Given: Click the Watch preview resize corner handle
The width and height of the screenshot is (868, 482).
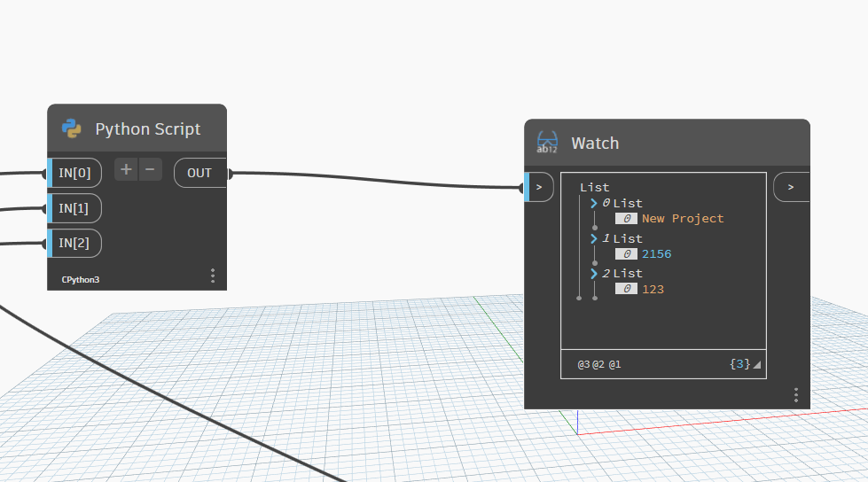Looking at the screenshot, I should point(757,365).
